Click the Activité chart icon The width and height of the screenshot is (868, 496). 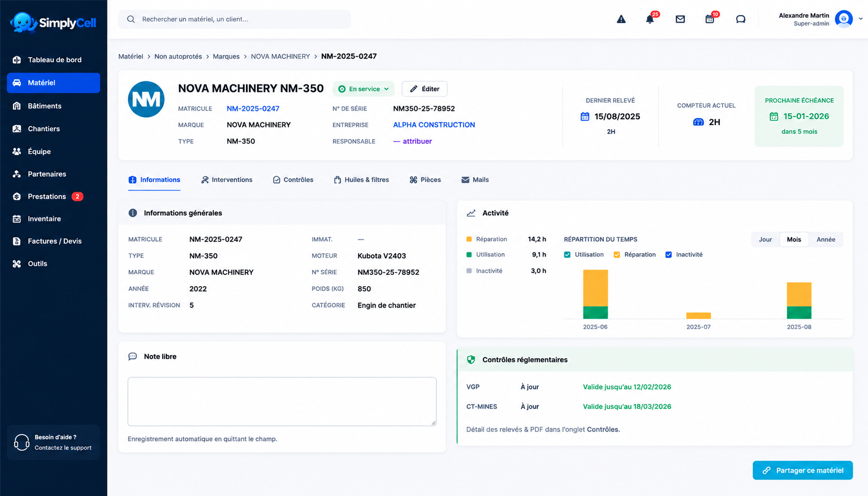(x=471, y=213)
